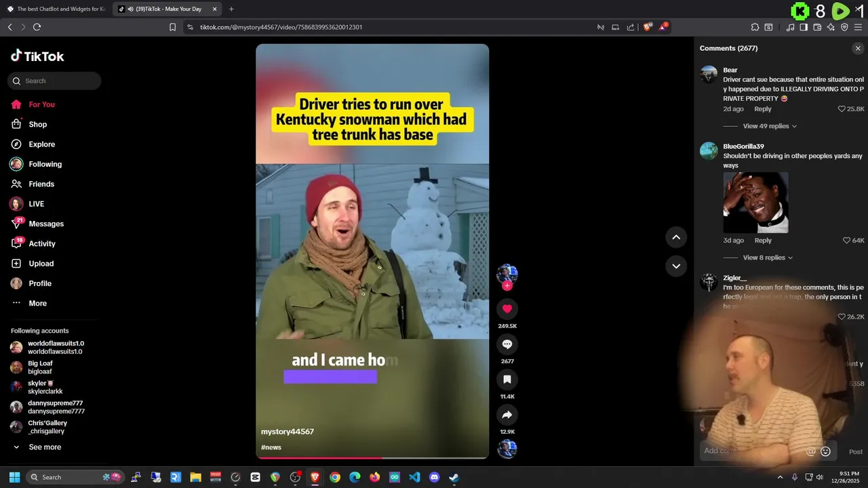Open Brave Wallet icon

coord(817,27)
